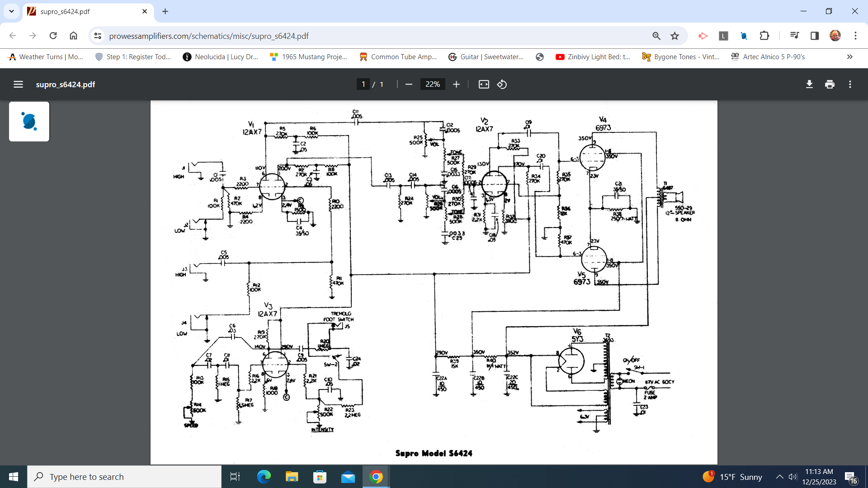Open the Common Tube Amp bookmark
The height and width of the screenshot is (488, 868).
(x=398, y=57)
